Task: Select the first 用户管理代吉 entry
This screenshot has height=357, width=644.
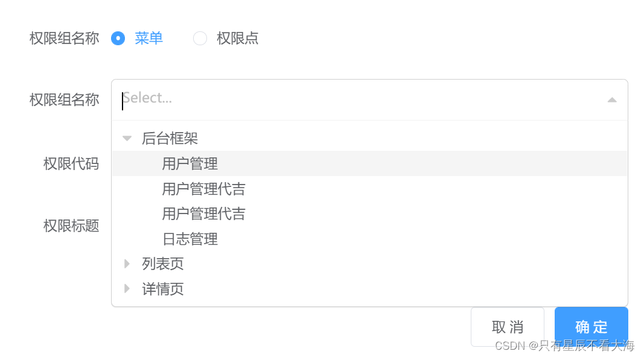Action: (x=203, y=188)
